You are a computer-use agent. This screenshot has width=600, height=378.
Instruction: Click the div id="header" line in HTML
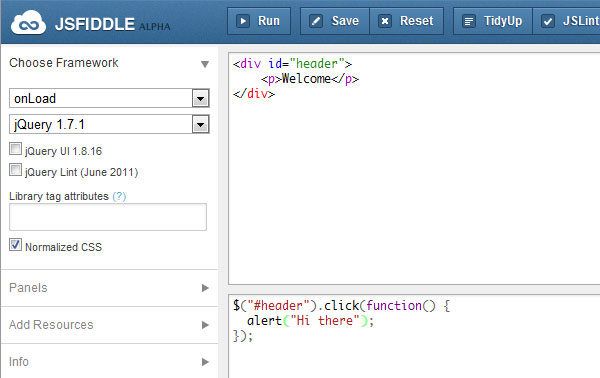tap(292, 64)
